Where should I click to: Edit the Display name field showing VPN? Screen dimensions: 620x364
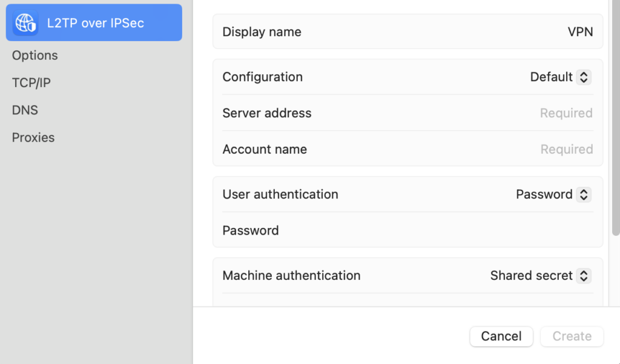coord(580,31)
